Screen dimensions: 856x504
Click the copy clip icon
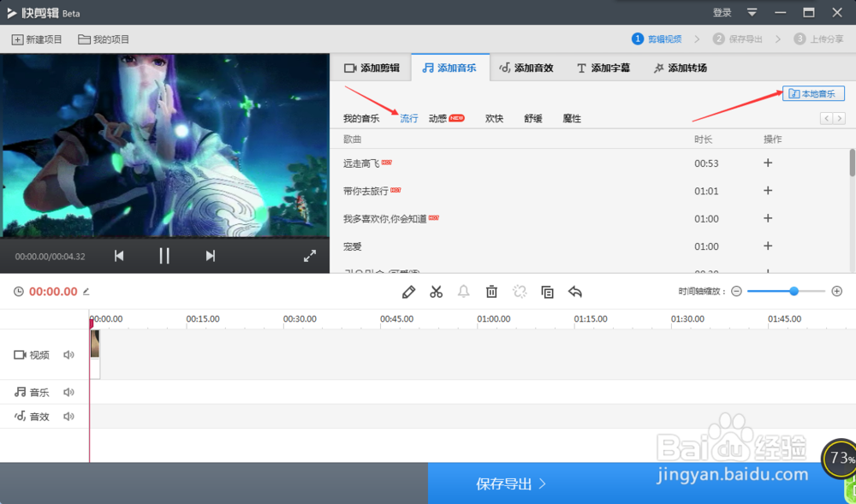[547, 292]
